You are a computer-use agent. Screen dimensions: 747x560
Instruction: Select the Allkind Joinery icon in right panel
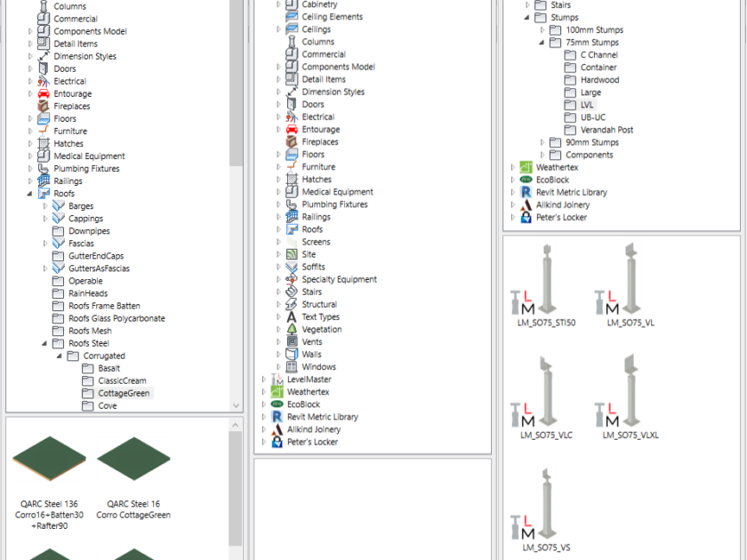526,204
